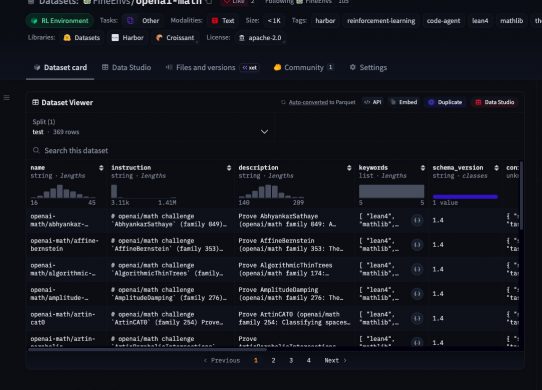Click the Next page button
The image size is (542, 390).
[x=335, y=361]
